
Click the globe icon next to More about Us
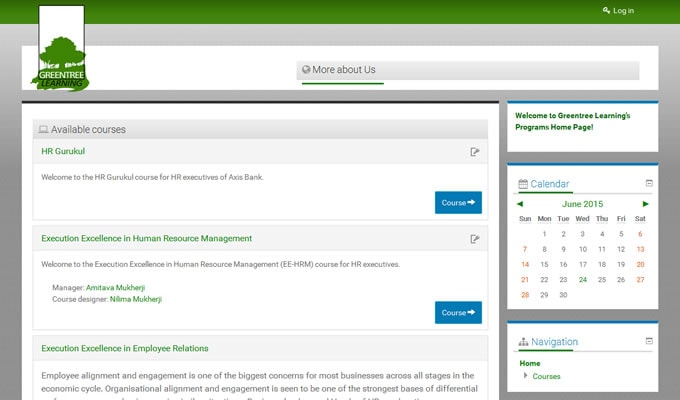[306, 70]
